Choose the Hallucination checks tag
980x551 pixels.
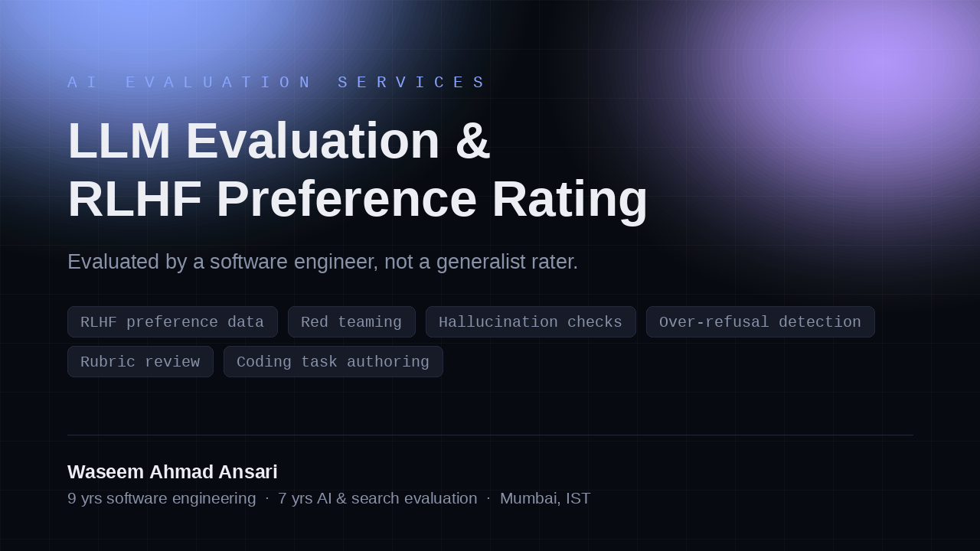pyautogui.click(x=531, y=322)
